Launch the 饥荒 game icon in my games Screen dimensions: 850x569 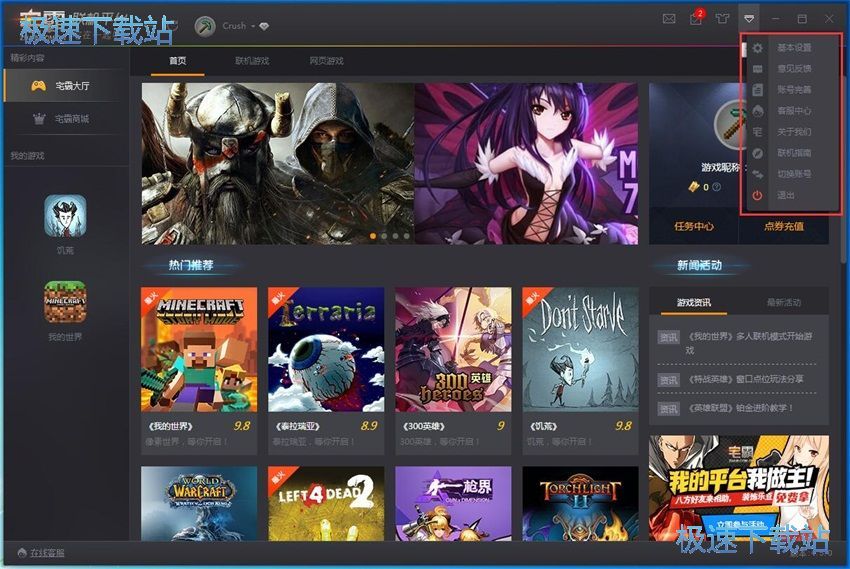pyautogui.click(x=65, y=216)
